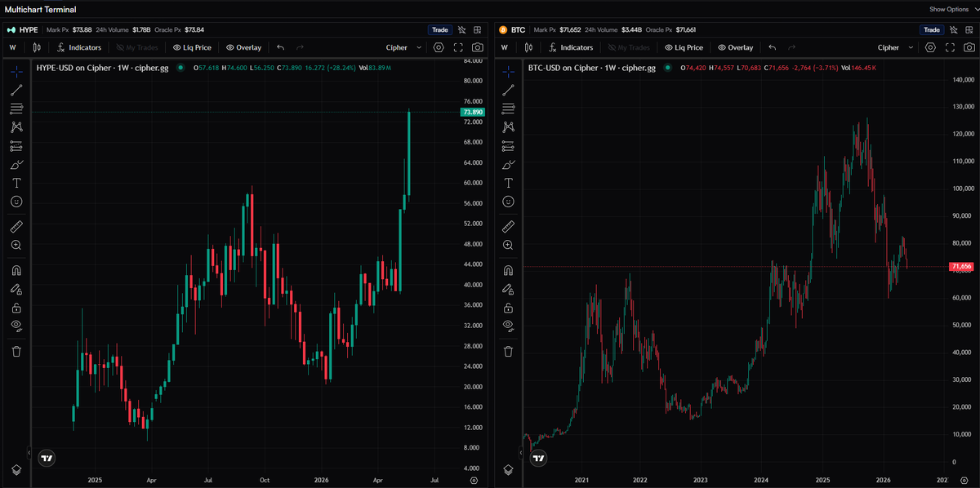Select the ruler measure tool in HYPE chart
The height and width of the screenshot is (488, 980).
tap(16, 226)
